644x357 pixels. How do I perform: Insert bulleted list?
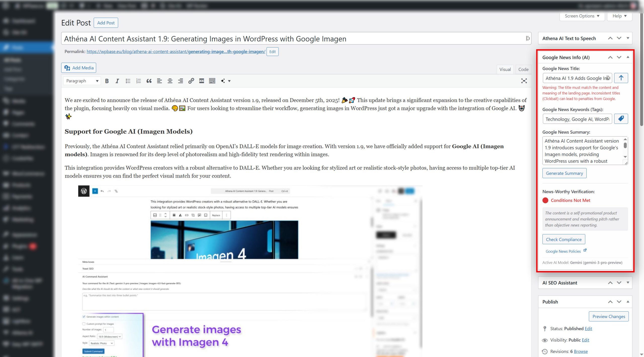click(x=128, y=81)
